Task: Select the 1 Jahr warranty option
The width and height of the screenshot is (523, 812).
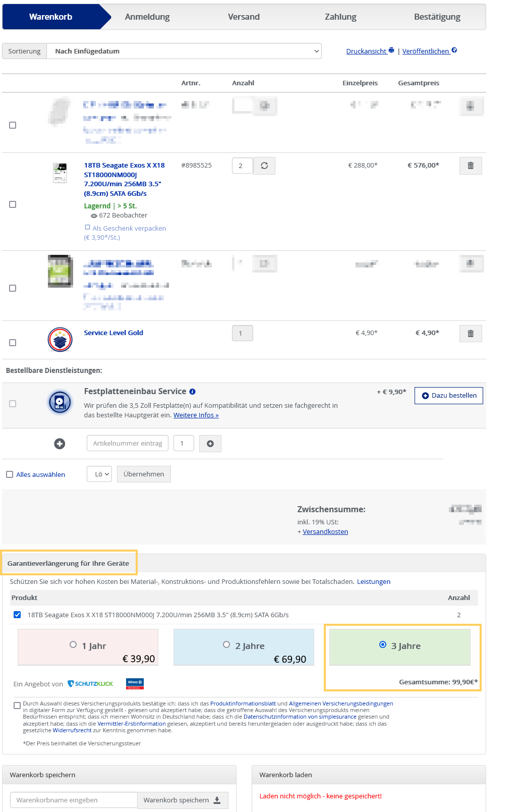Action: pos(73,644)
